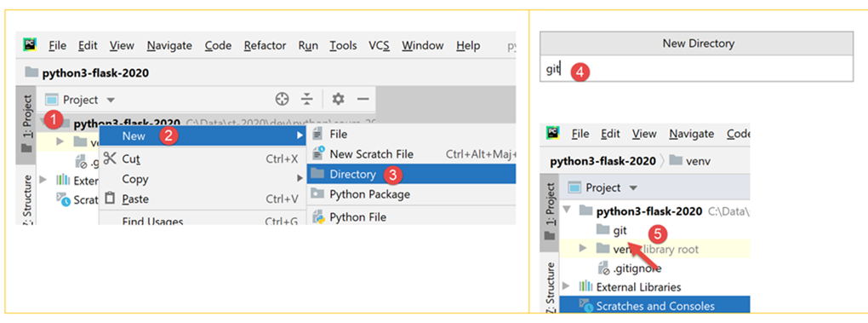Toggle the Structure side tab in left window
The image size is (868, 323).
pyautogui.click(x=26, y=199)
